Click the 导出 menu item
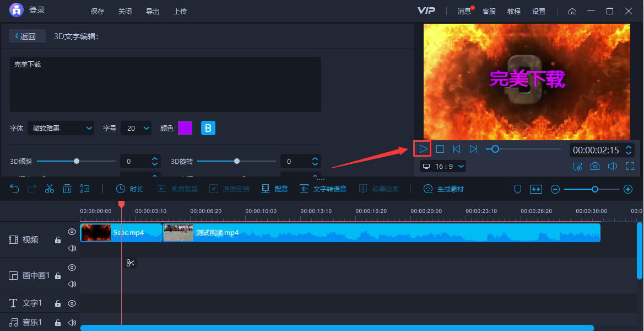This screenshot has width=644, height=331. pos(153,11)
